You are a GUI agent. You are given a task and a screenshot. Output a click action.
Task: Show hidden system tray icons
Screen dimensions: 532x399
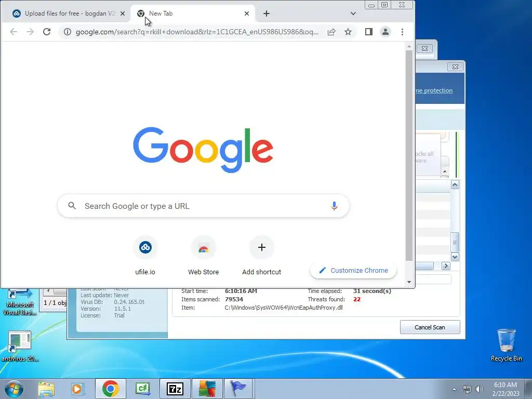[x=454, y=389]
